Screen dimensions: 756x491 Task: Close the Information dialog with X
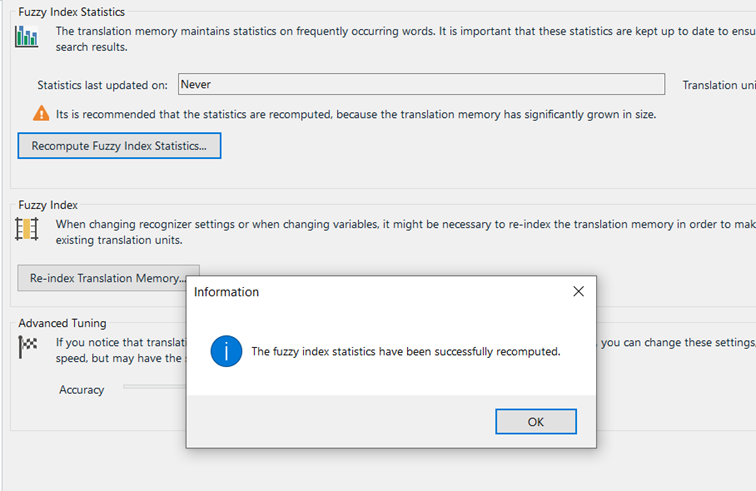click(x=579, y=291)
